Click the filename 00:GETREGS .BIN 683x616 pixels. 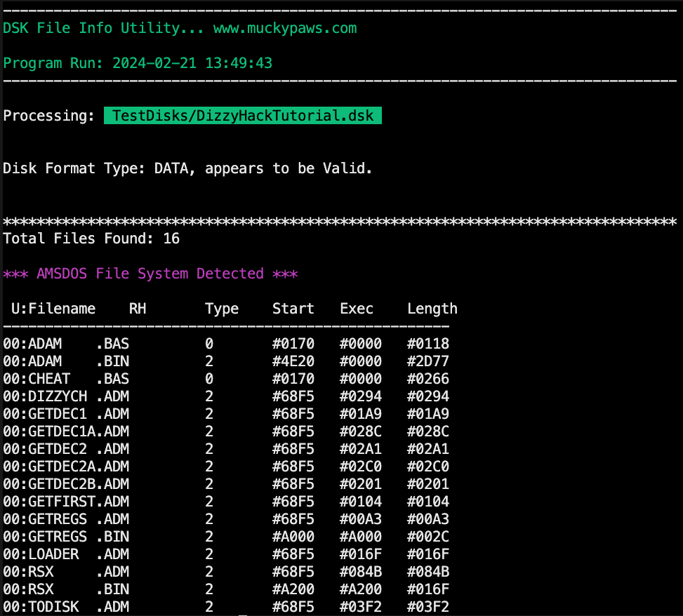click(x=66, y=536)
